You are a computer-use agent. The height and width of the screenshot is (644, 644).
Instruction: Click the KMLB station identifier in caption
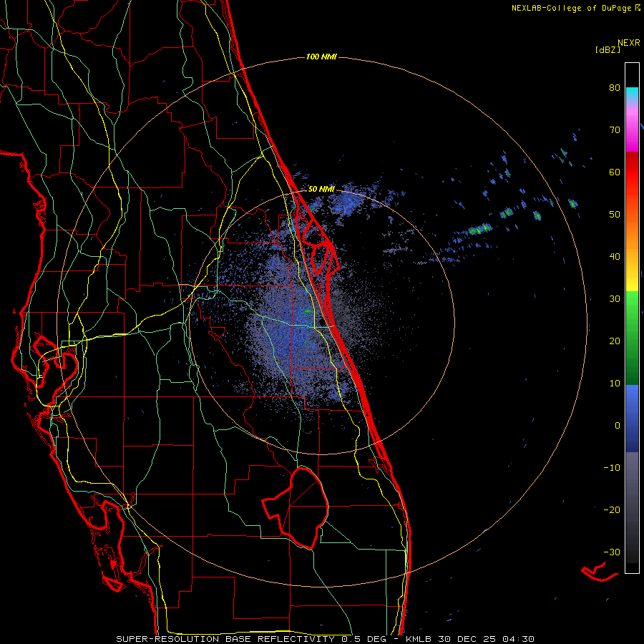420,639
